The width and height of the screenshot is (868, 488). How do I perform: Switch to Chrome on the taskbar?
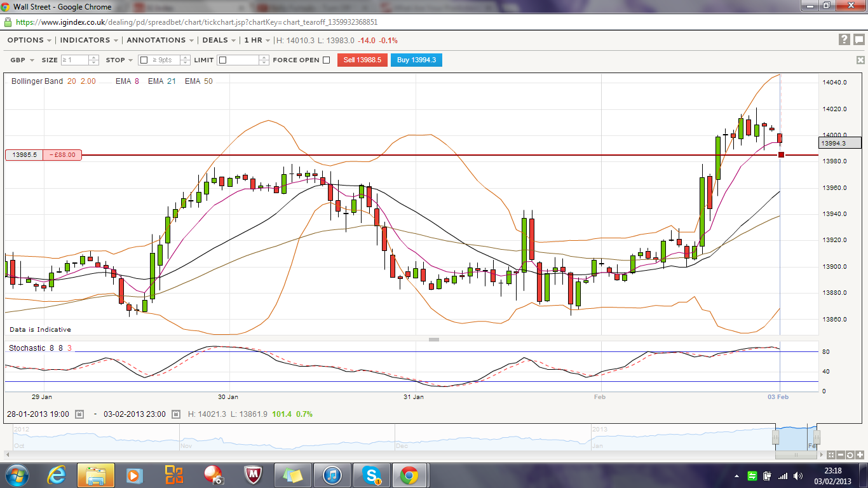(x=409, y=475)
